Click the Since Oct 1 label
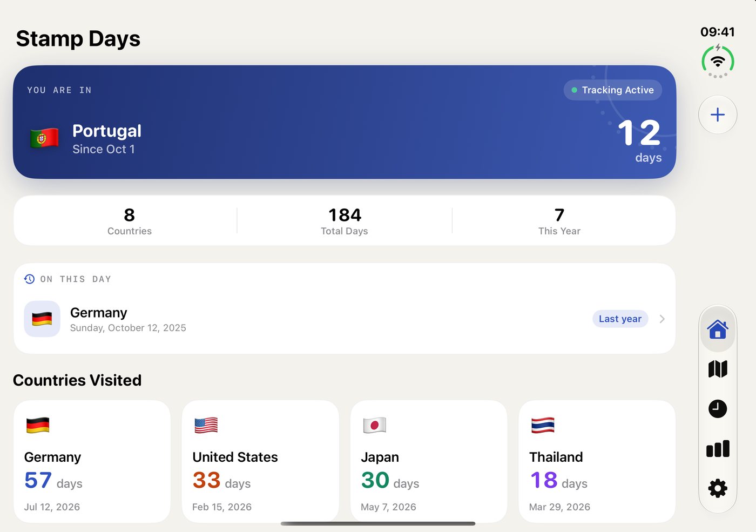 pyautogui.click(x=104, y=149)
